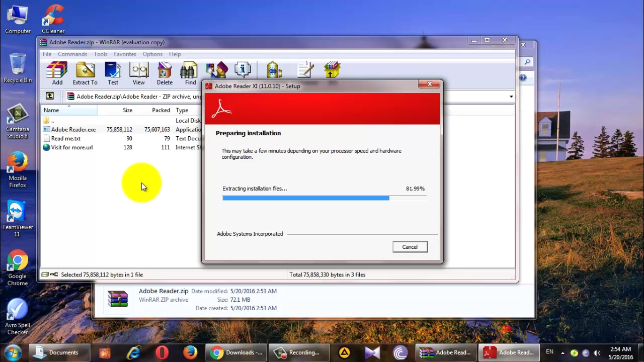644x362 pixels.
Task: Sort WinRAR file list by Type column
Action: [187, 110]
